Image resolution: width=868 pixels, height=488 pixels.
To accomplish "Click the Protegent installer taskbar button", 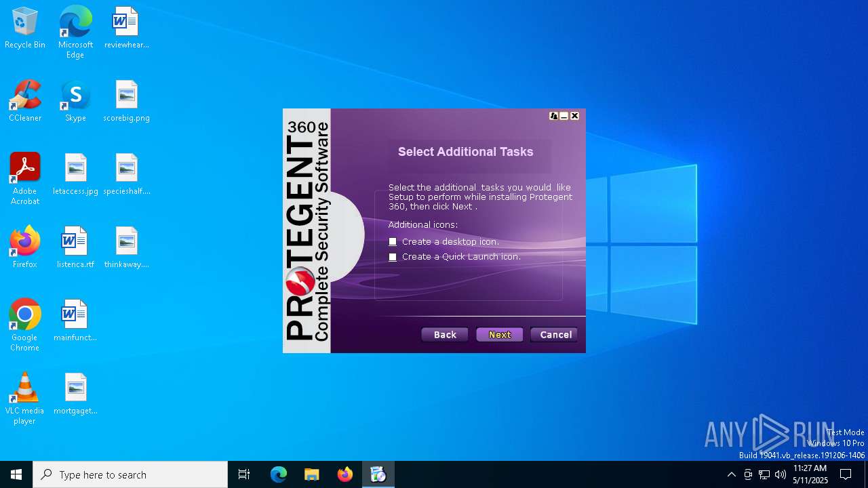I will (378, 474).
